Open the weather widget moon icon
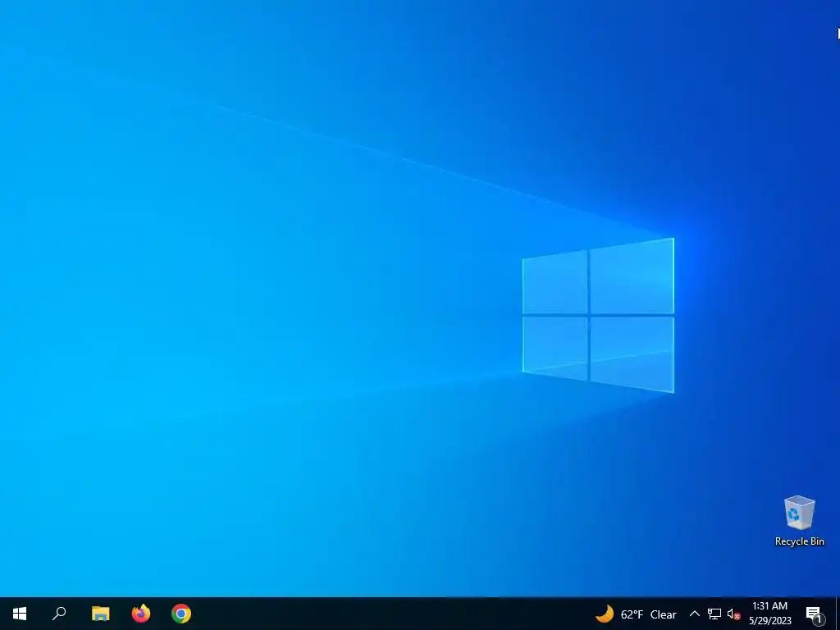This screenshot has width=840, height=630. [605, 614]
